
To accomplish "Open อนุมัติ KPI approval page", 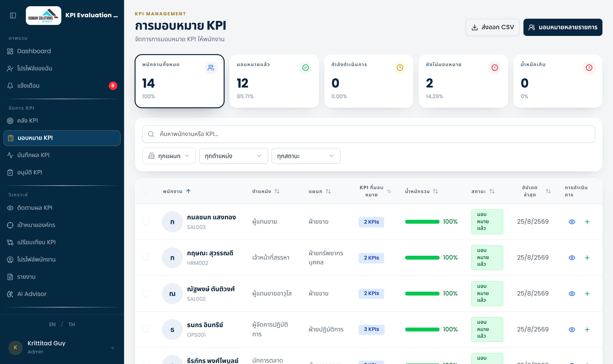I will [62, 172].
